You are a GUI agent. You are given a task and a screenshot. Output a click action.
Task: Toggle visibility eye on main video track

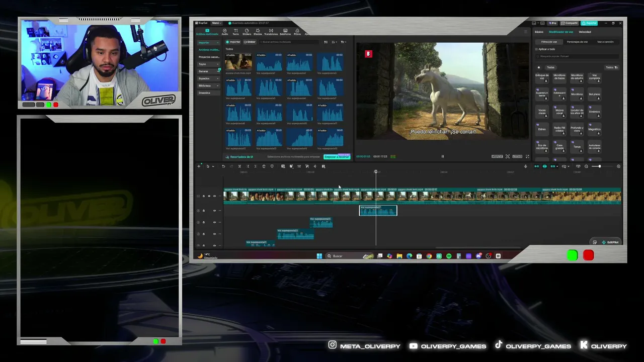coord(209,196)
